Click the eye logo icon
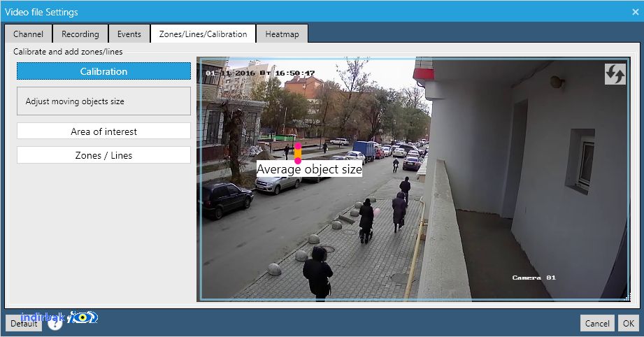The image size is (644, 337). (x=83, y=317)
